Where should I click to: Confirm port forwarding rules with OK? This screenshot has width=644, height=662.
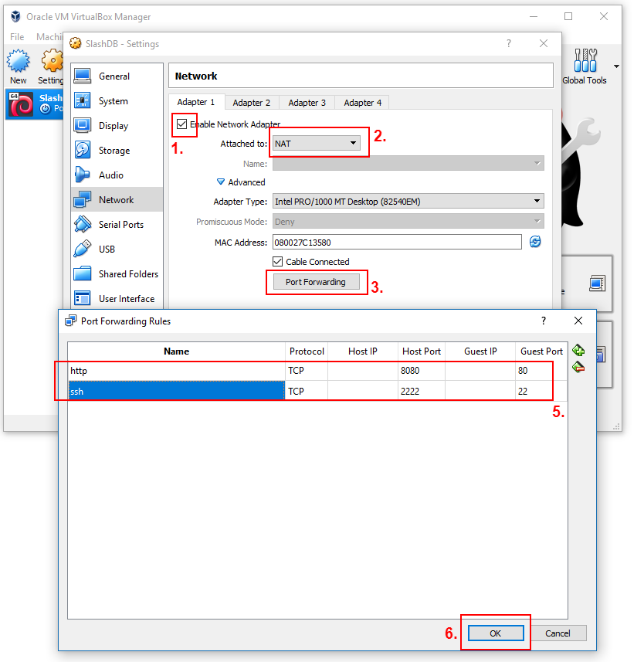[495, 633]
